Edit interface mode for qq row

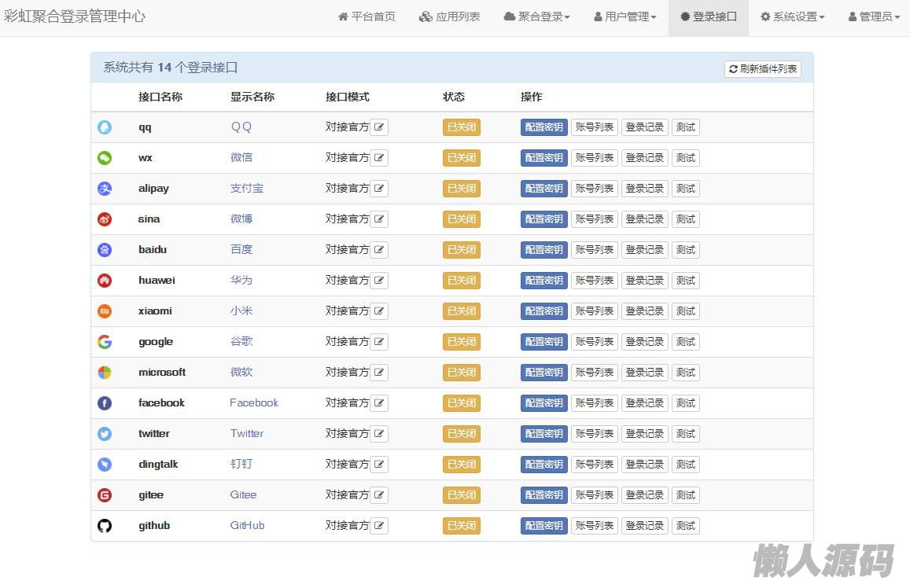click(379, 127)
